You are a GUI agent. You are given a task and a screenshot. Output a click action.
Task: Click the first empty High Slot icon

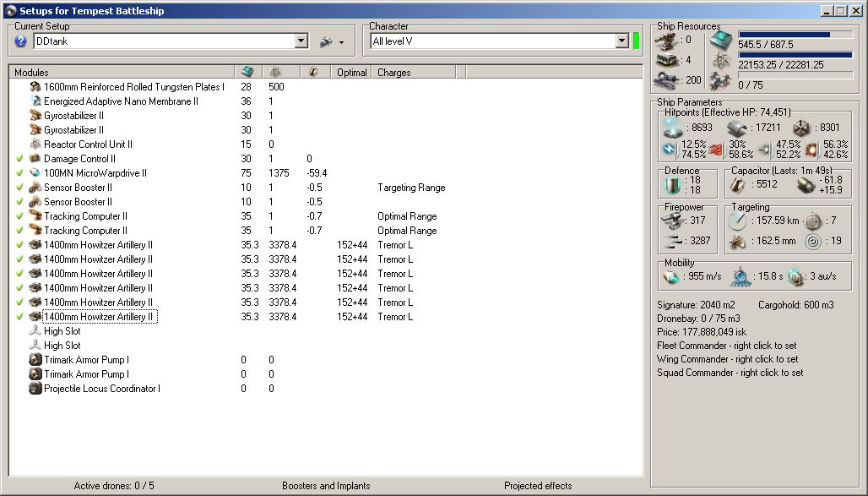click(x=35, y=331)
